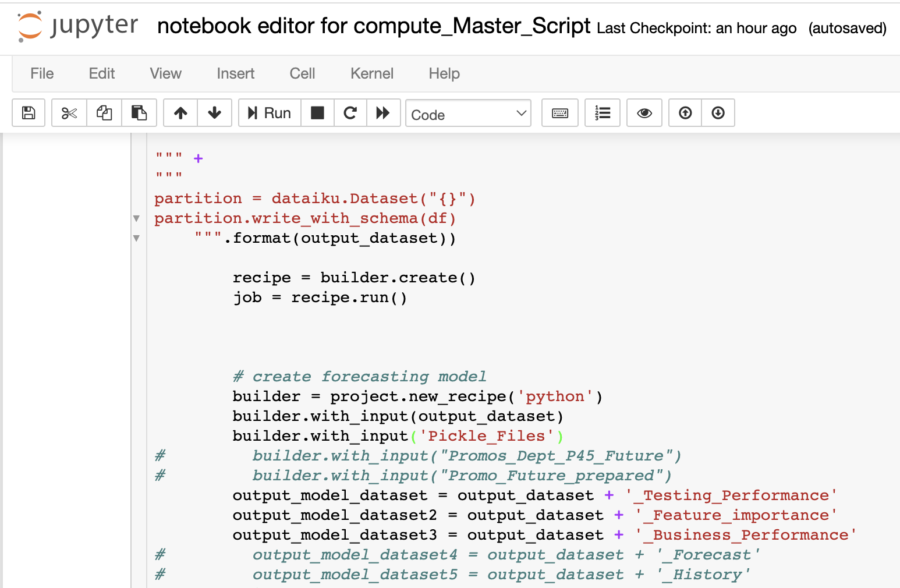Viewport: 900px width, 588px height.
Task: Run the current cell
Action: point(269,112)
